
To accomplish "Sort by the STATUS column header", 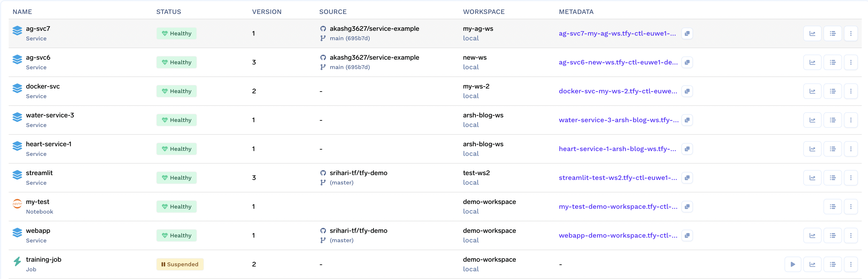I will pos(169,12).
